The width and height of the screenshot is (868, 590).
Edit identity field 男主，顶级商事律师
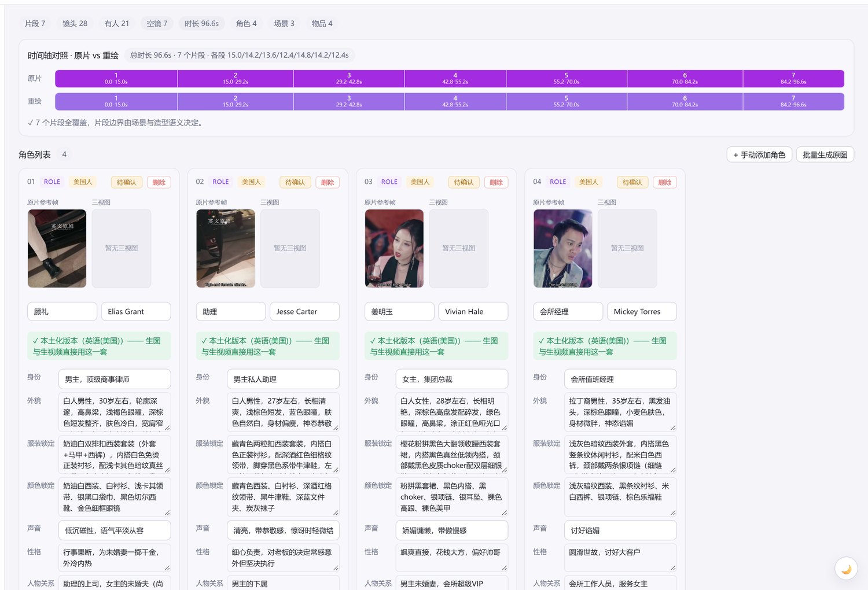[x=115, y=379]
